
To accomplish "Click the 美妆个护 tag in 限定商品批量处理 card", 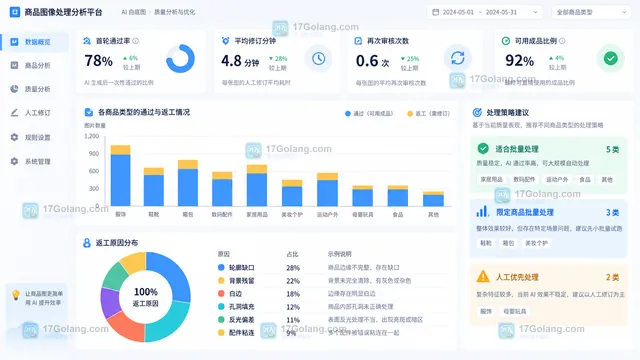I will [536, 243].
